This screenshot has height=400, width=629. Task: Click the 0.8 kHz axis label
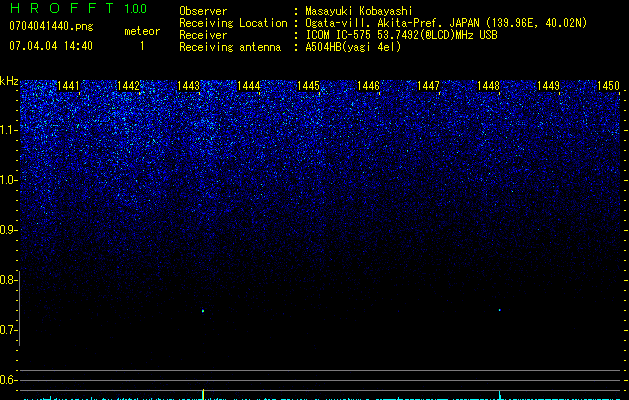click(9, 280)
